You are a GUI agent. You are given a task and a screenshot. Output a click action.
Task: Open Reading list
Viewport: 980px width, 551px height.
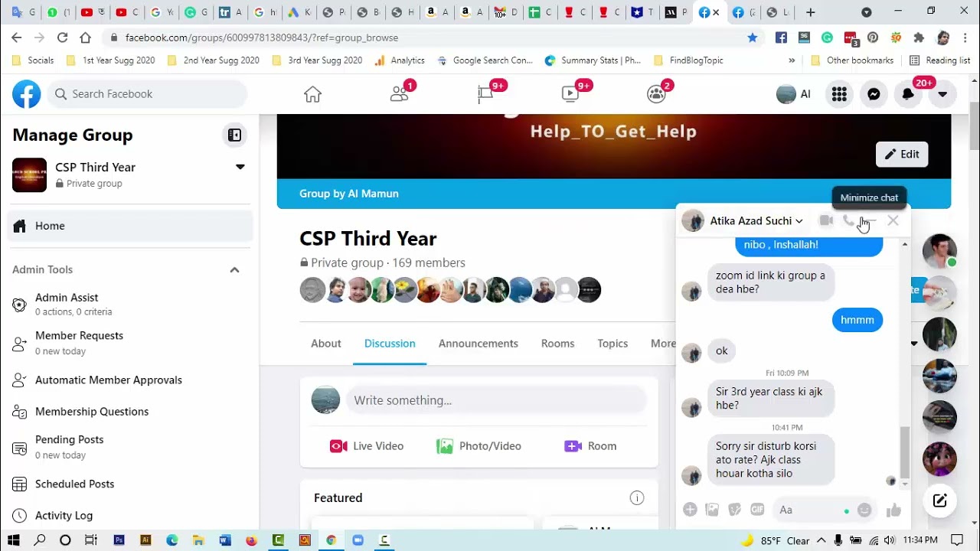(x=939, y=60)
